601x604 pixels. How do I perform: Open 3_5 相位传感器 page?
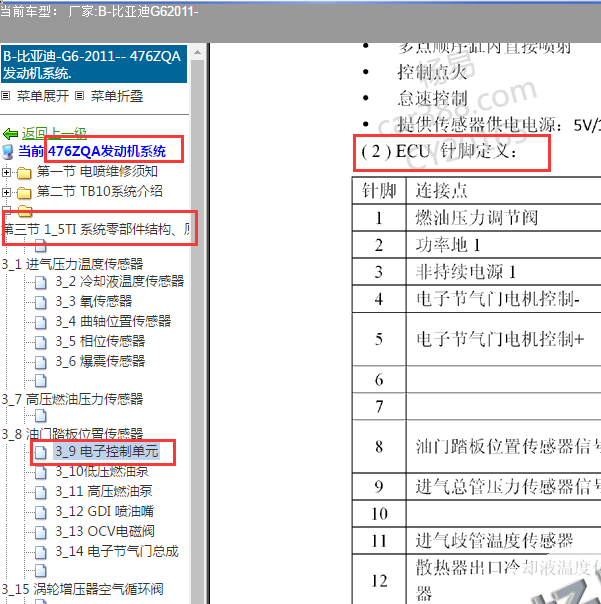(100, 341)
